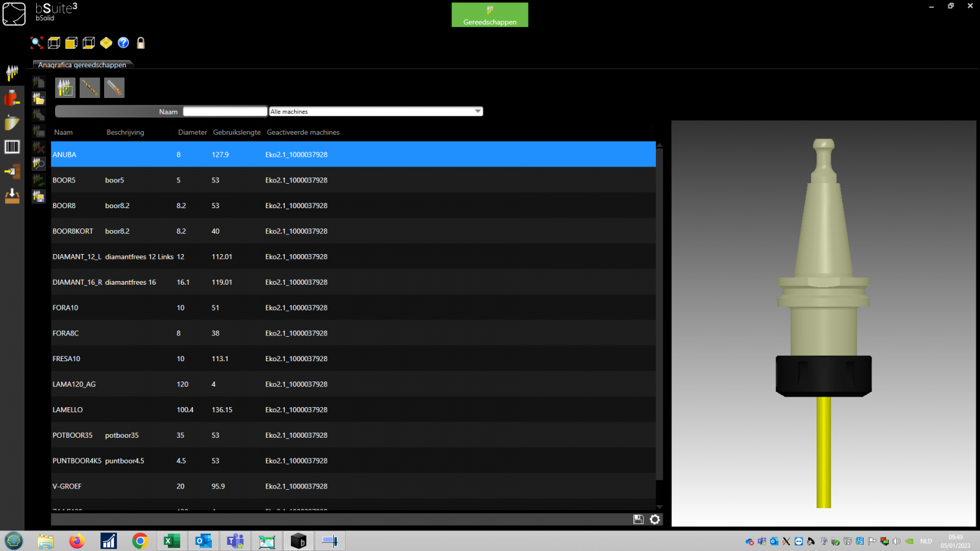
Task: Click the zoom-to-fit magnifier icon
Action: tap(37, 43)
